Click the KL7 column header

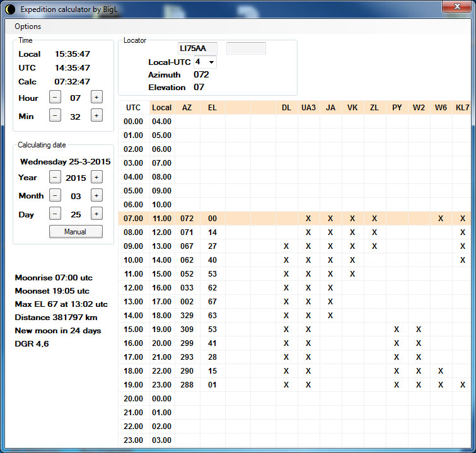click(x=462, y=108)
